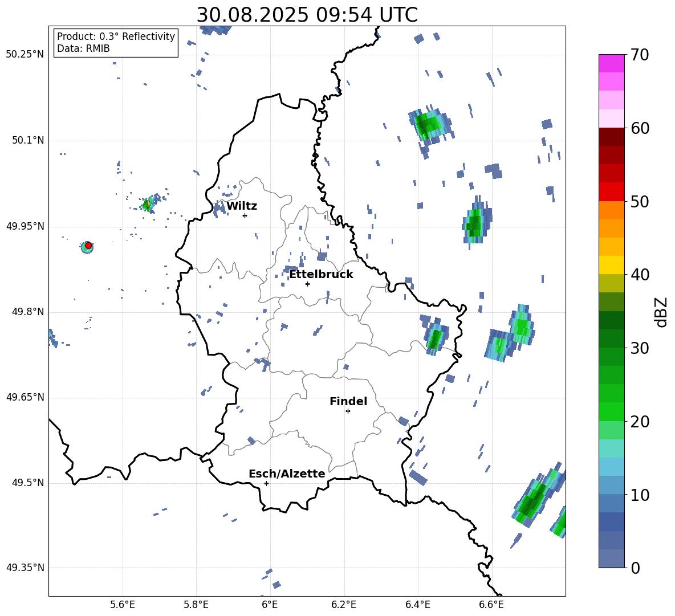Click the orange colorbar segment below 50
This screenshot has height=616, width=675.
point(611,210)
